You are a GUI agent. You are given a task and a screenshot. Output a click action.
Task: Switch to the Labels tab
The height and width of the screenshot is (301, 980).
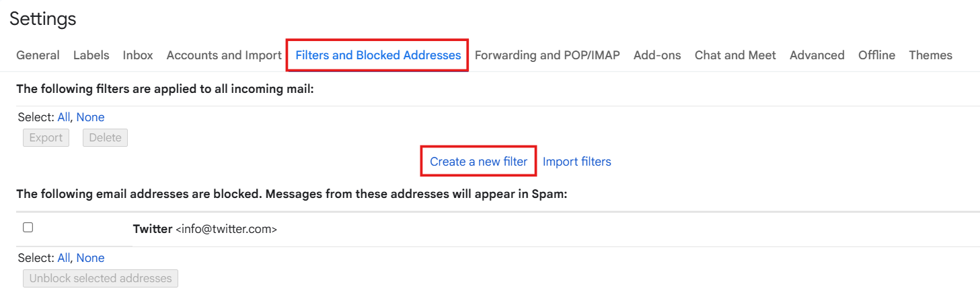click(91, 55)
